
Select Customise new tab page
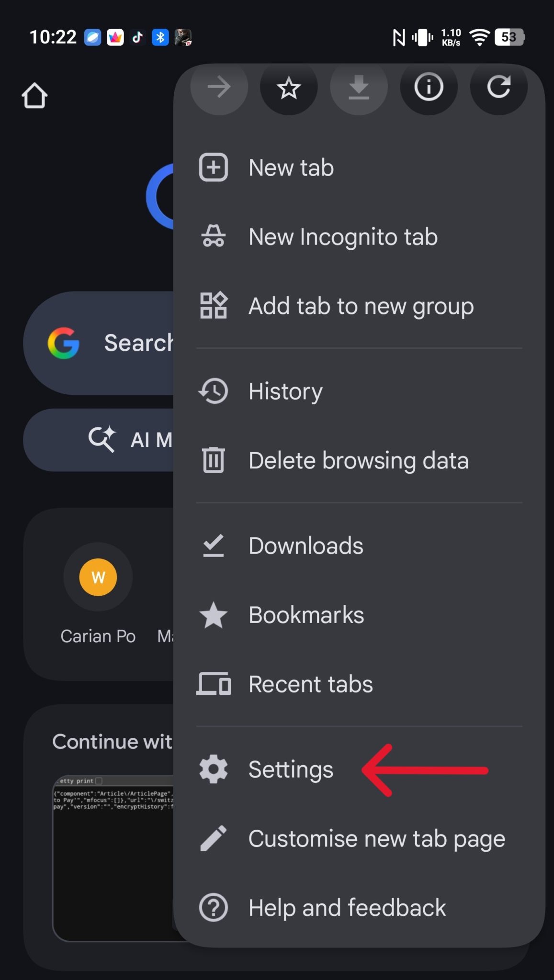(376, 838)
